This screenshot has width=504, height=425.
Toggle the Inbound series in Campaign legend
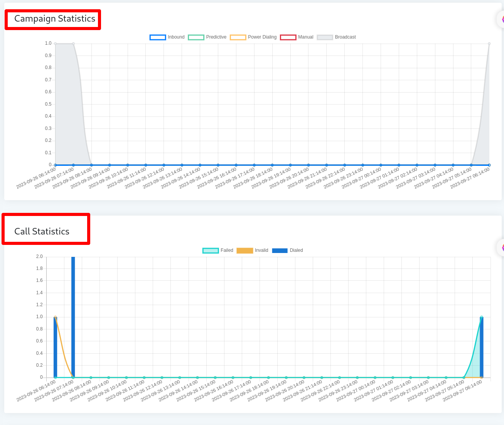point(167,37)
